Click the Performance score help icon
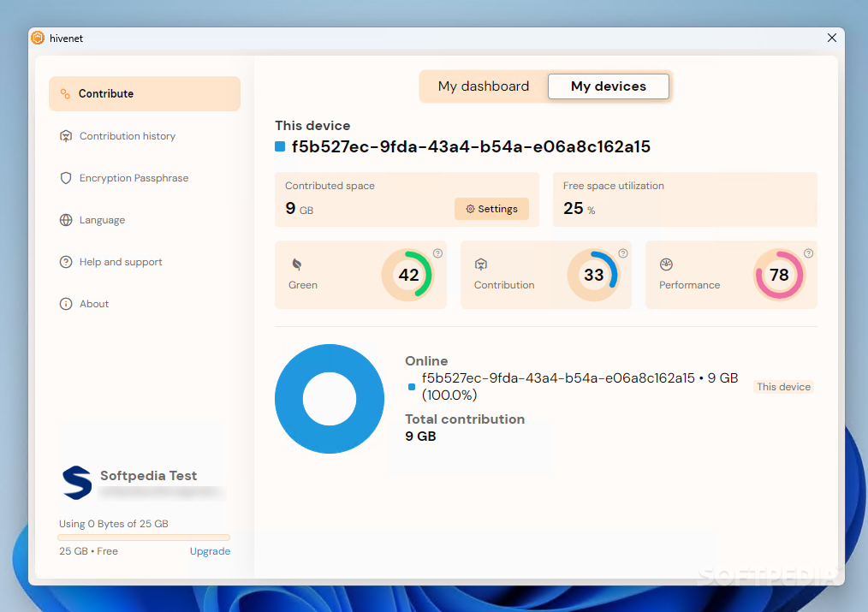Image resolution: width=868 pixels, height=612 pixels. (x=809, y=253)
